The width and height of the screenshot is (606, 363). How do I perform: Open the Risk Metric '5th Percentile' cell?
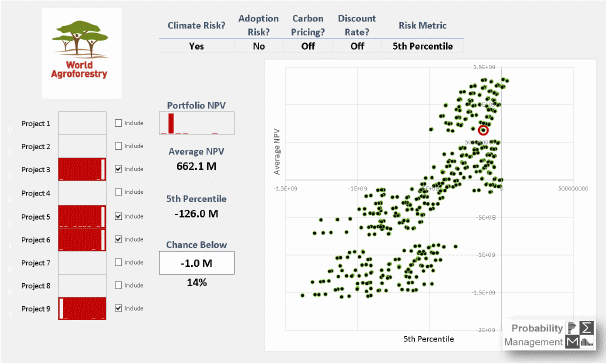click(x=422, y=46)
